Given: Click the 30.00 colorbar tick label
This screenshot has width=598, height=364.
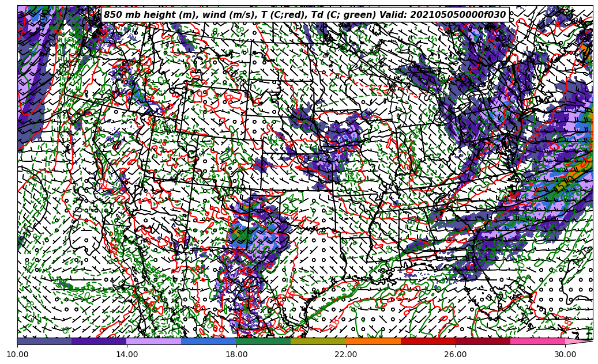Looking at the screenshot, I should coord(565,354).
